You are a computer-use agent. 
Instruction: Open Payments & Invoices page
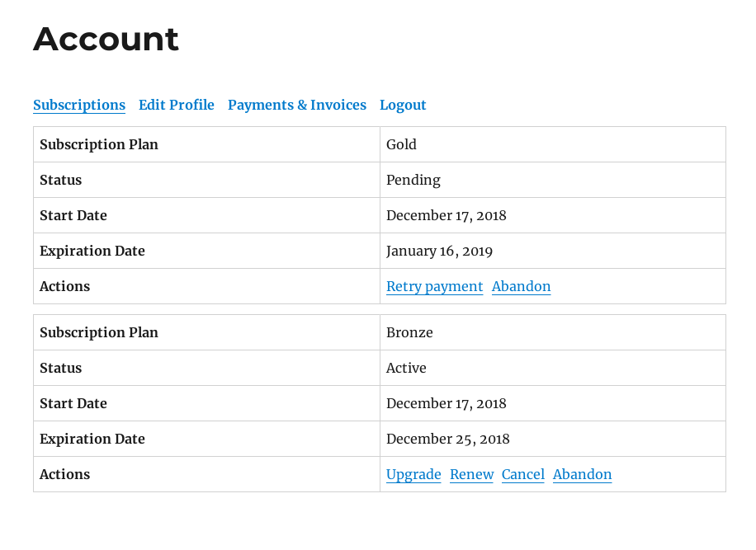point(297,105)
